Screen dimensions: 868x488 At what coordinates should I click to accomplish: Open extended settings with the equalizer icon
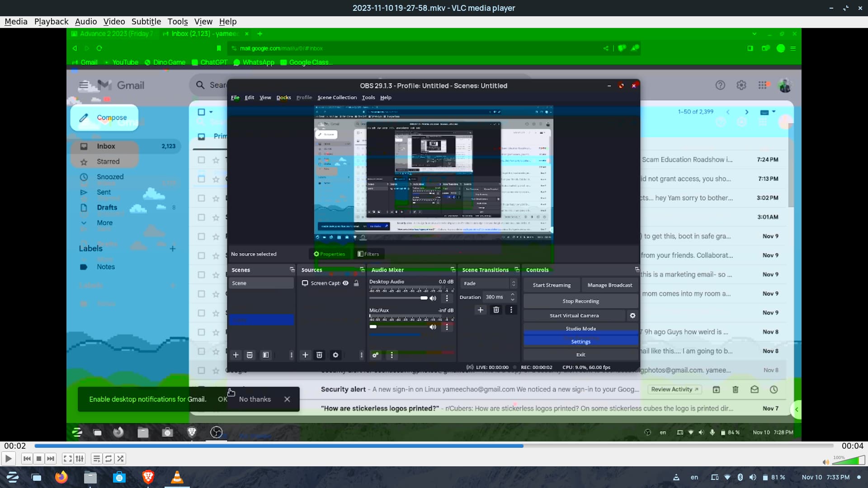80,459
